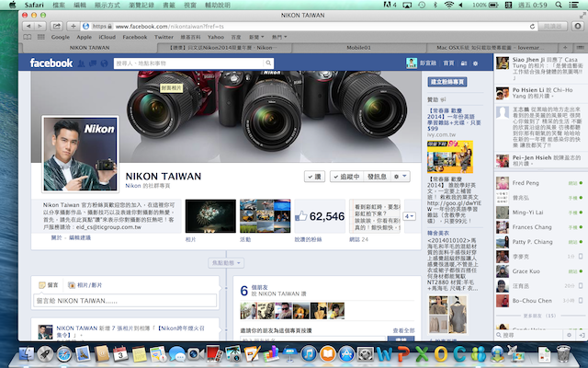Expand the '4' more-tabs dropdown
Screen dimensions: 588x368
409,216
